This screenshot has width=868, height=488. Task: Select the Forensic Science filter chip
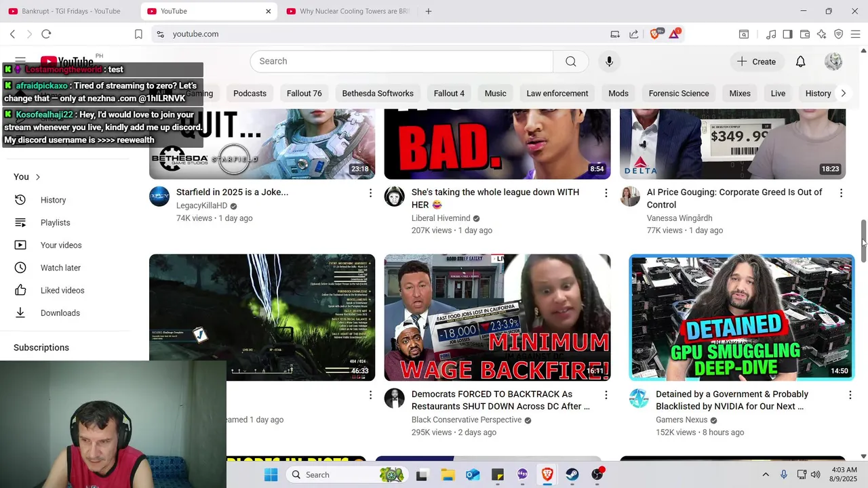679,94
